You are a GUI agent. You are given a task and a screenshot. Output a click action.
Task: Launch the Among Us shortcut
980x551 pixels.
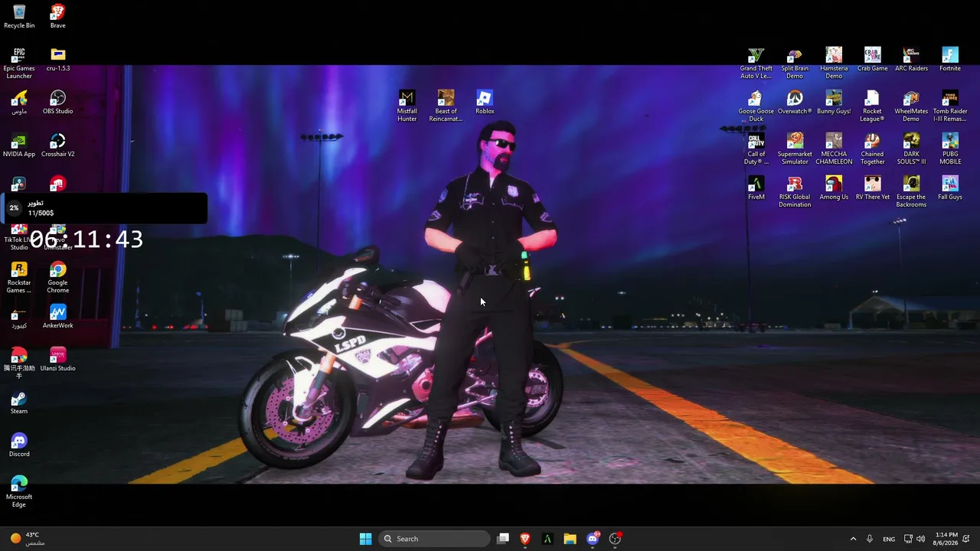click(834, 187)
